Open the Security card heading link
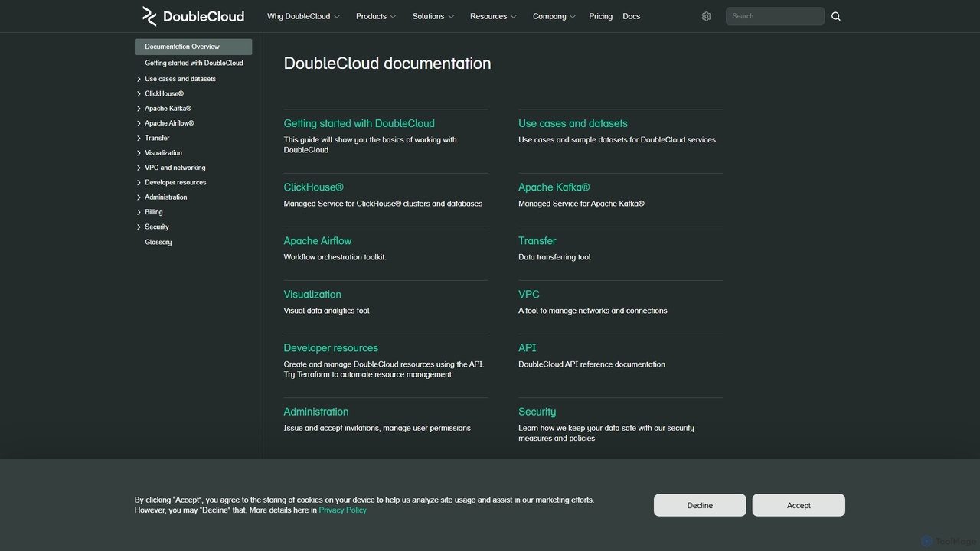The image size is (980, 551). 537,412
